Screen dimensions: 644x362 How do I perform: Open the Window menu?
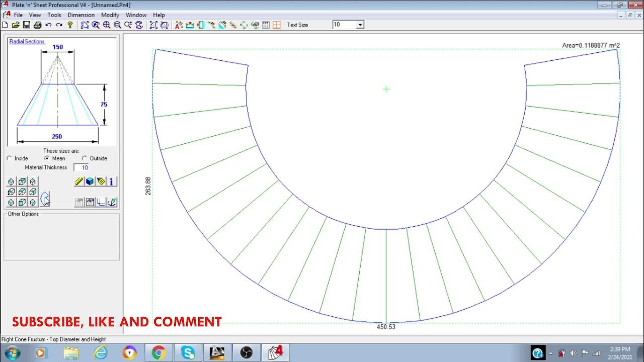pyautogui.click(x=136, y=15)
